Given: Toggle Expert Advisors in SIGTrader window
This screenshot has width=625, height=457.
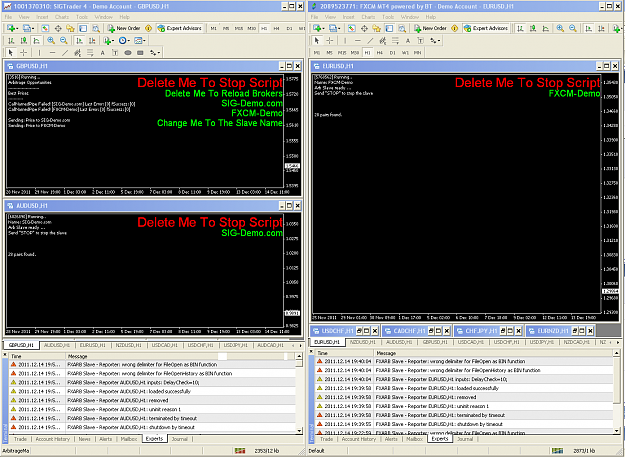Looking at the screenshot, I should pos(179,28).
